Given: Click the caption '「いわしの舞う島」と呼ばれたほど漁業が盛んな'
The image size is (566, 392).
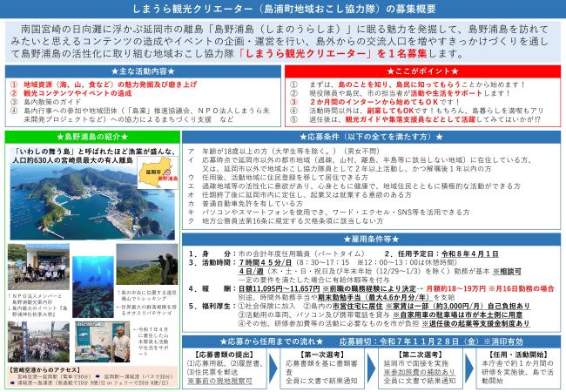Looking at the screenshot, I should point(95,152).
